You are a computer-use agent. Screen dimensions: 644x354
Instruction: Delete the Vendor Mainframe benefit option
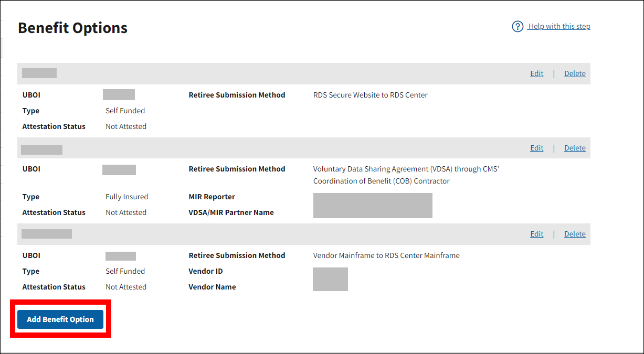coord(575,234)
